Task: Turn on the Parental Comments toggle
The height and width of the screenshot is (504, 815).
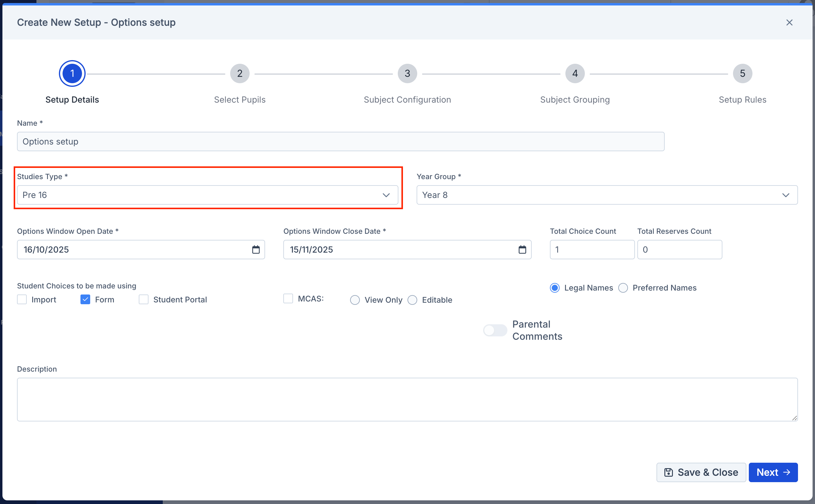Action: (x=495, y=330)
